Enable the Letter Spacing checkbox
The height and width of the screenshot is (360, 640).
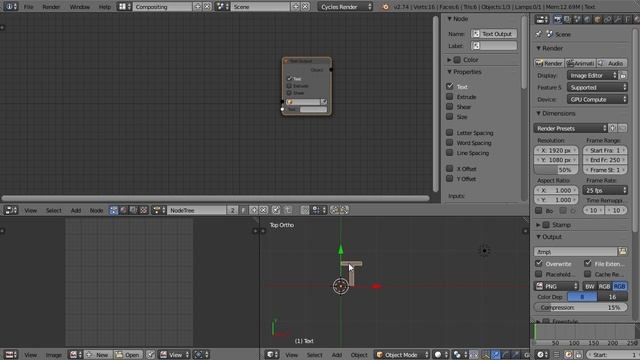pos(450,133)
